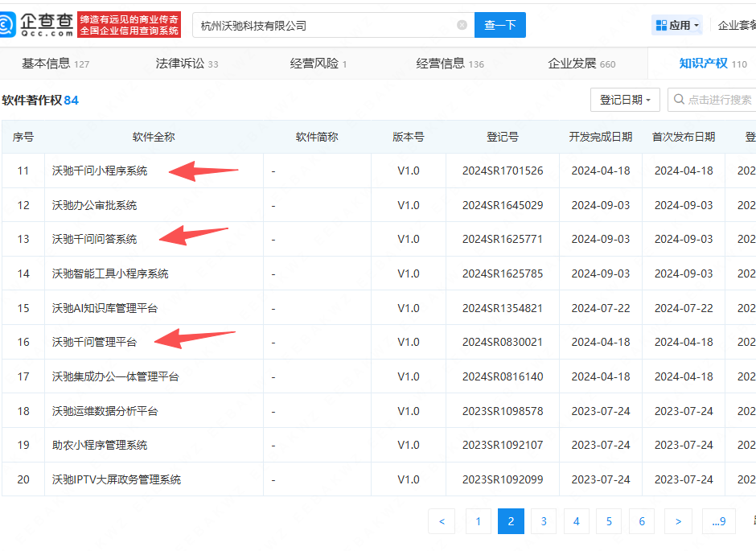The width and height of the screenshot is (756, 551).
Task: Click the red slogan banner beside logo
Action: [129, 25]
